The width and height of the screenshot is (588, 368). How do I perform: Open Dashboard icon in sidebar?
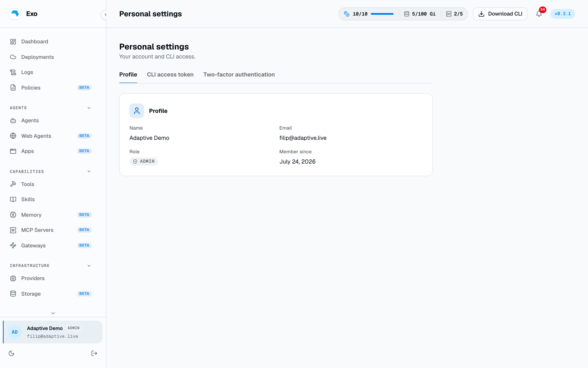(x=13, y=42)
